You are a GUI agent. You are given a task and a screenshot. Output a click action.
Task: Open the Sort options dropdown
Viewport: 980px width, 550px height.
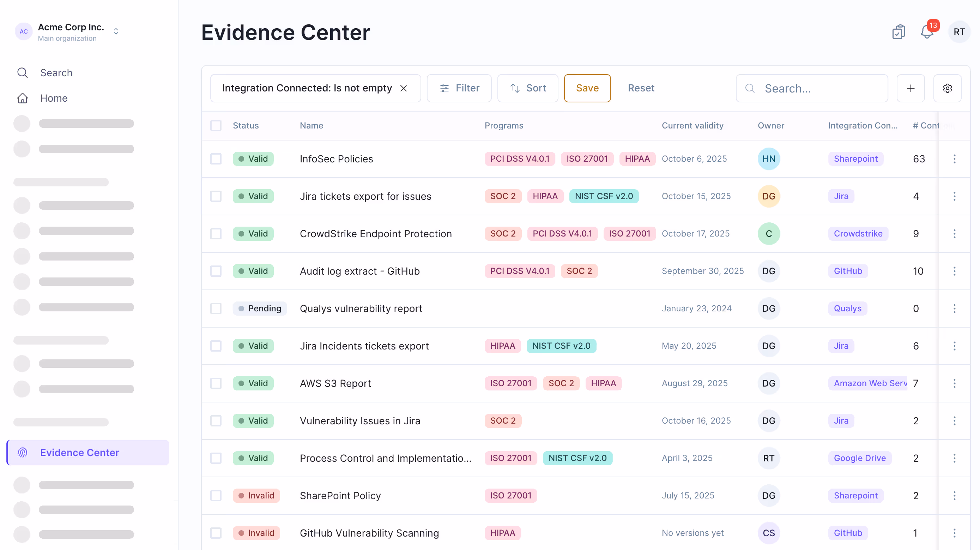click(x=528, y=88)
